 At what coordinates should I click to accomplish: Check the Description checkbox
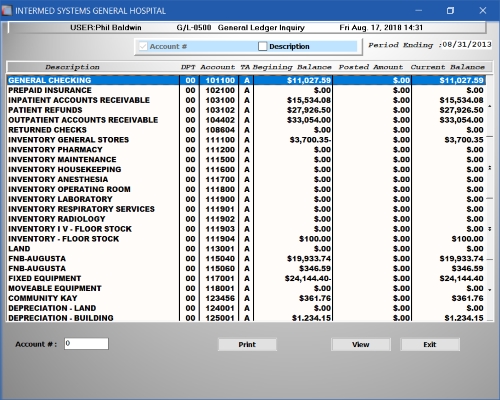[x=262, y=46]
